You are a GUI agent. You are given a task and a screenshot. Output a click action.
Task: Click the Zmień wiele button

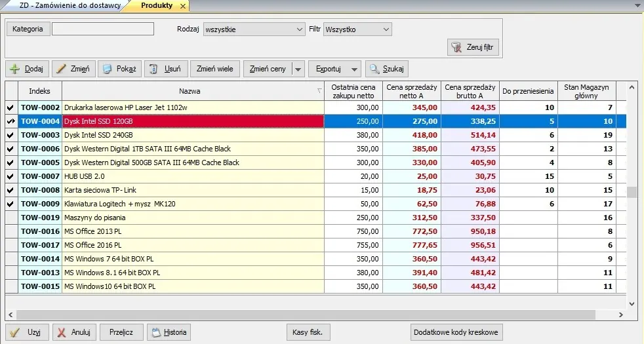click(x=215, y=69)
